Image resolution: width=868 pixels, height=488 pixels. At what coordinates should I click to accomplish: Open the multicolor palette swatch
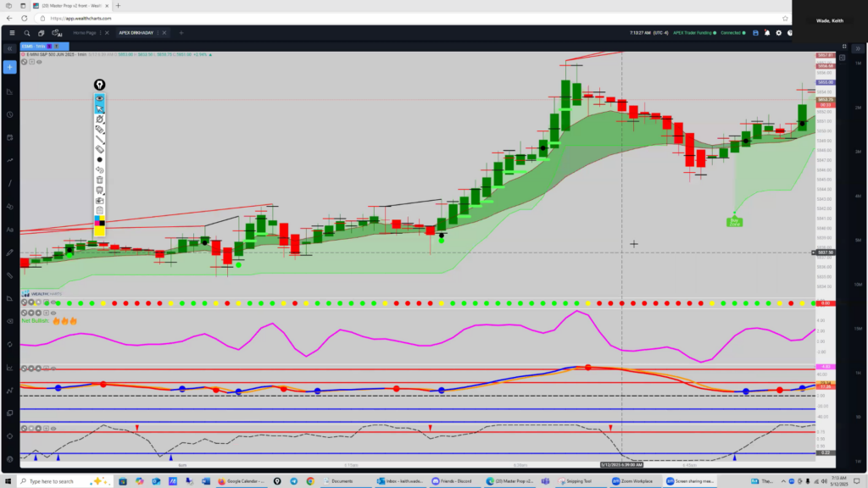tap(100, 221)
